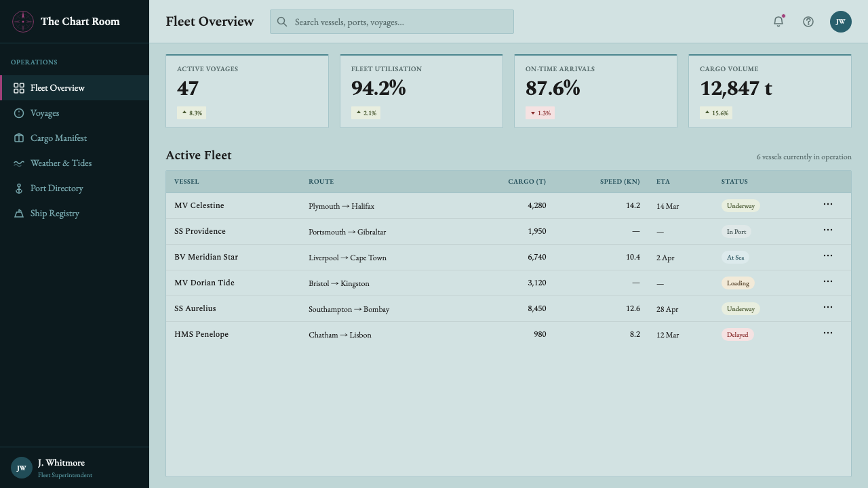The width and height of the screenshot is (868, 488).
Task: Sort by Cargo (T) column header
Action: point(527,182)
